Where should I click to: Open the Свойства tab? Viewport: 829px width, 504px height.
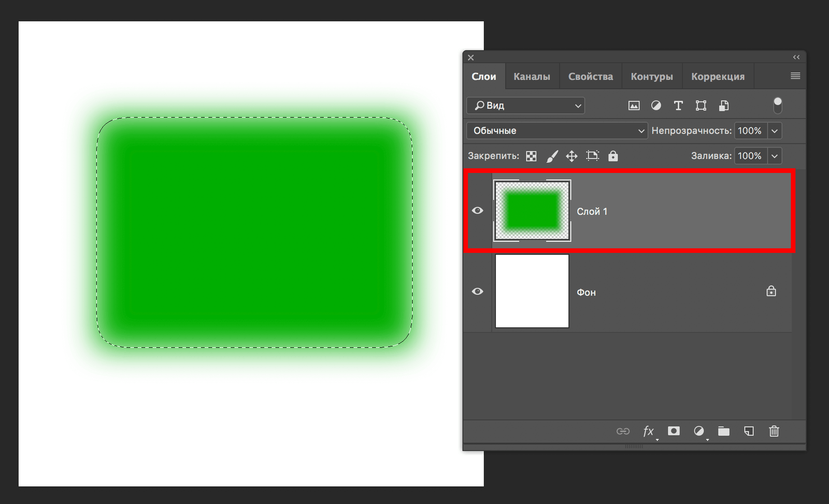point(590,77)
